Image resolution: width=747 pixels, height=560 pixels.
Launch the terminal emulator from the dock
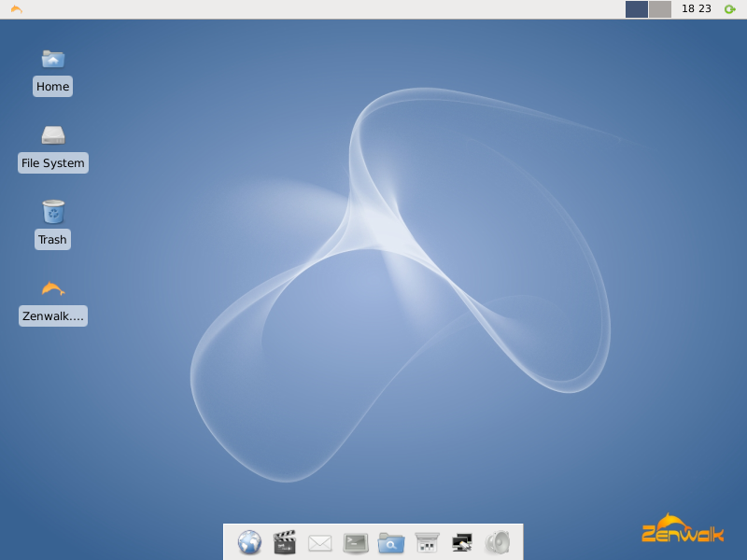click(x=356, y=542)
